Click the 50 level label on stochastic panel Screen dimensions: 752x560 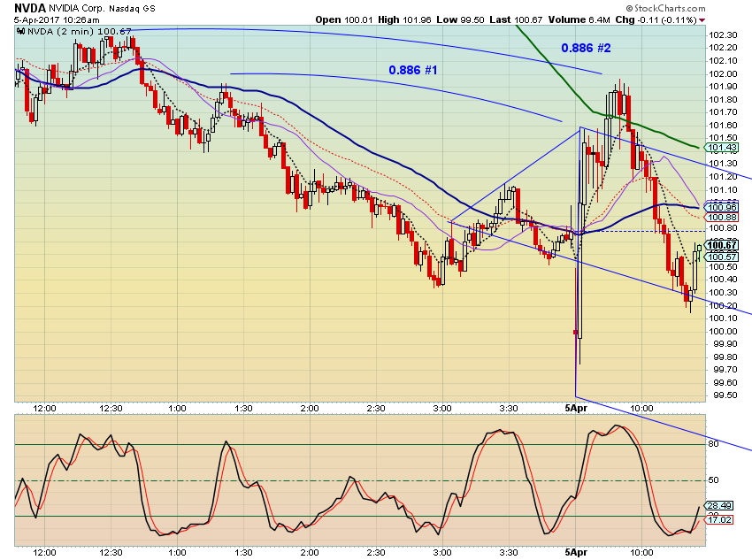[x=714, y=479]
